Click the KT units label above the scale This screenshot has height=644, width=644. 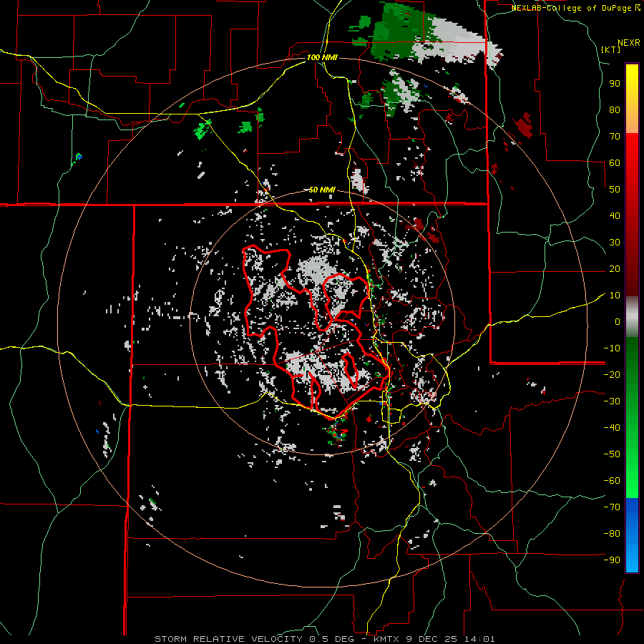pyautogui.click(x=610, y=49)
